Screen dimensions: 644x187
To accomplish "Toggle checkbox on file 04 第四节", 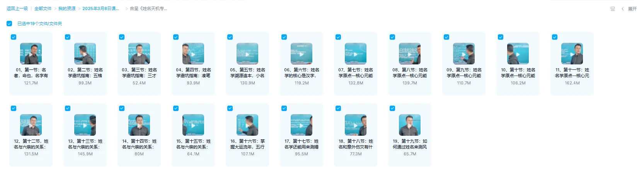I will click(176, 37).
